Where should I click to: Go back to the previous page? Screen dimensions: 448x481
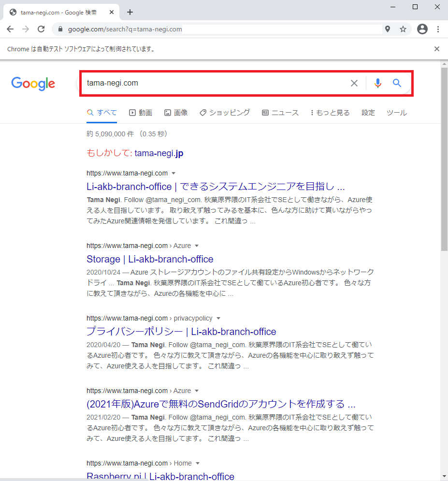pos(10,29)
